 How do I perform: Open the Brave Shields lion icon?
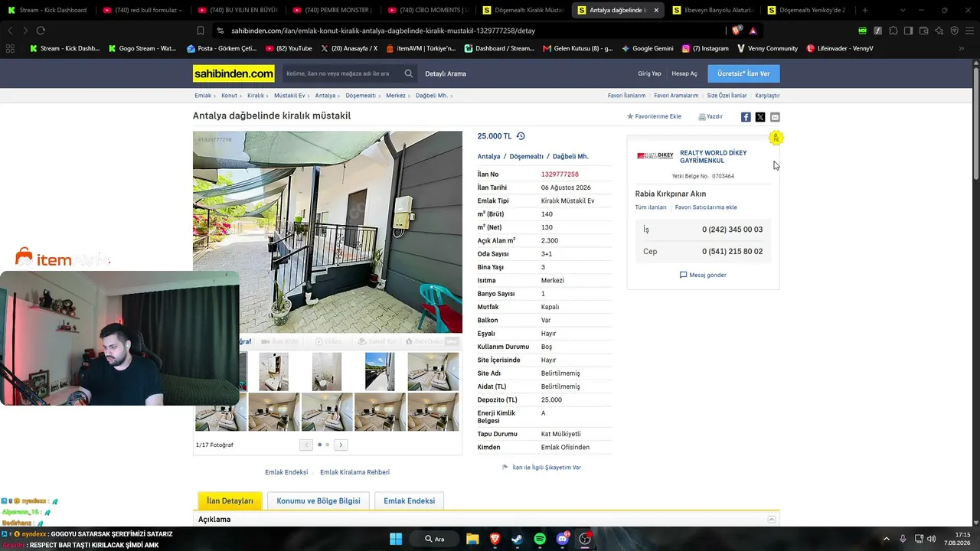[737, 31]
